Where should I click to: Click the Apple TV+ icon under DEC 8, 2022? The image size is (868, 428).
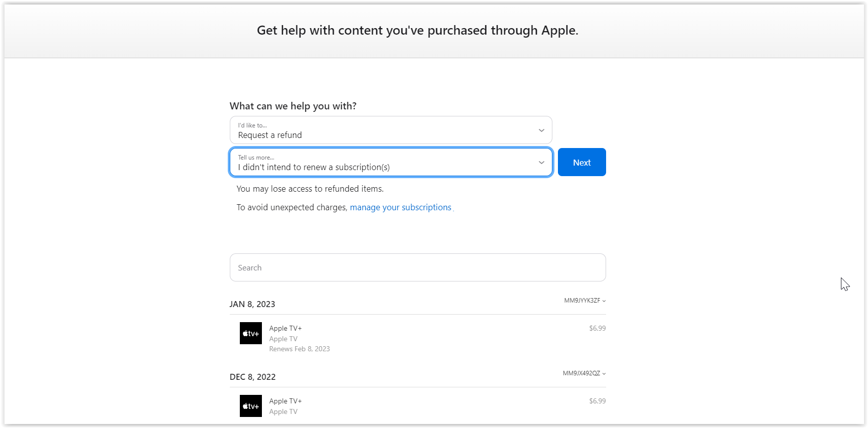click(x=250, y=405)
